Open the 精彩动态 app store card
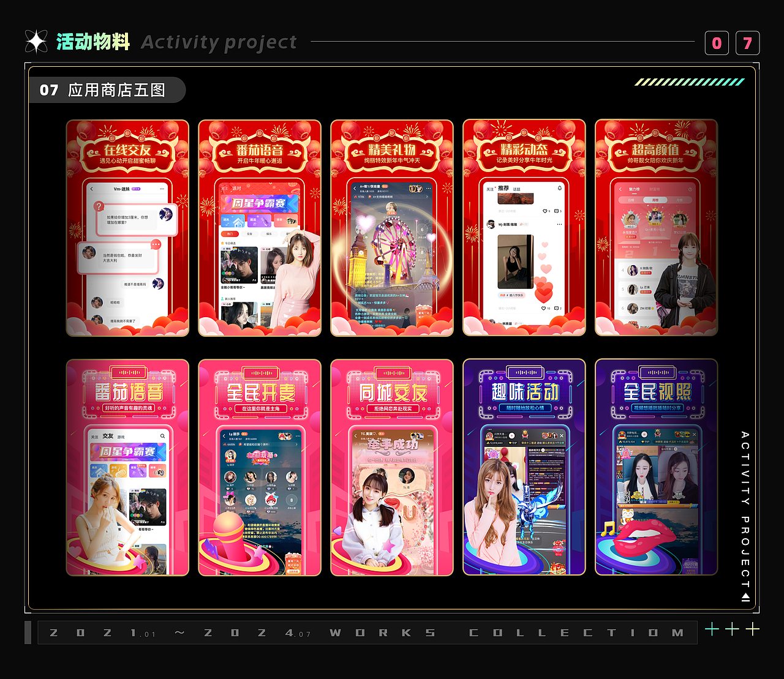This screenshot has width=784, height=679. [524, 228]
